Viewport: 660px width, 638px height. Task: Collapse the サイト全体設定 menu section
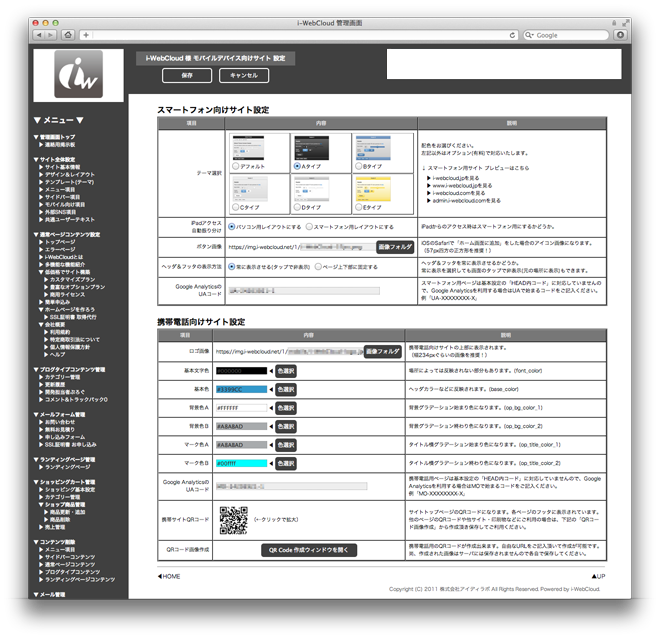36,160
